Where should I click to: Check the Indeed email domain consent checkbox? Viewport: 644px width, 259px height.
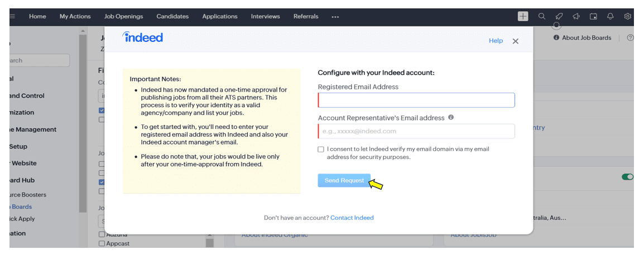[321, 149]
